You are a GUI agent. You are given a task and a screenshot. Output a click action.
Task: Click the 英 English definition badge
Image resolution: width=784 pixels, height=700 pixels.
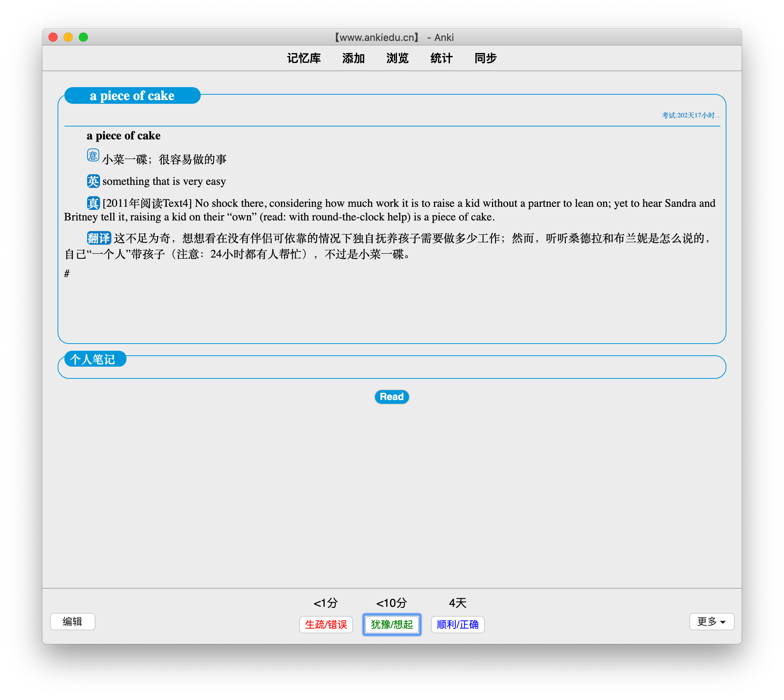click(93, 181)
